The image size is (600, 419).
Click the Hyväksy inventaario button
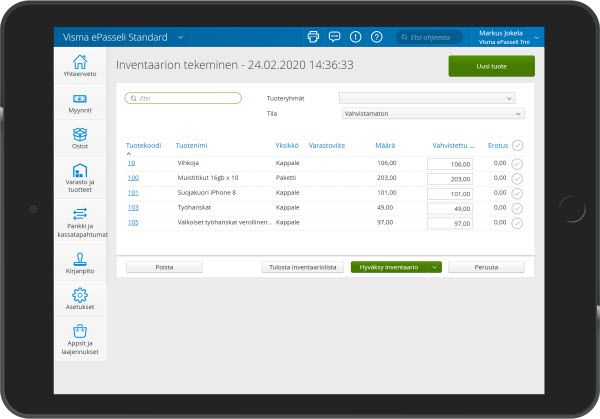pos(390,267)
